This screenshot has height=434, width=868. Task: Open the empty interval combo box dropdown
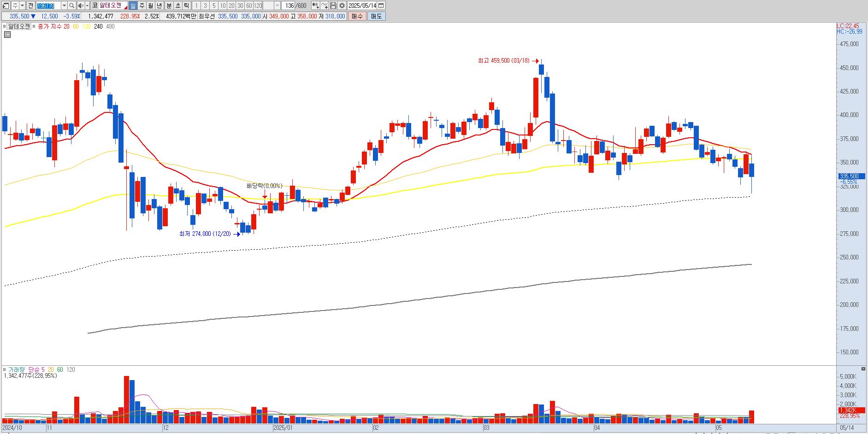[x=277, y=6]
